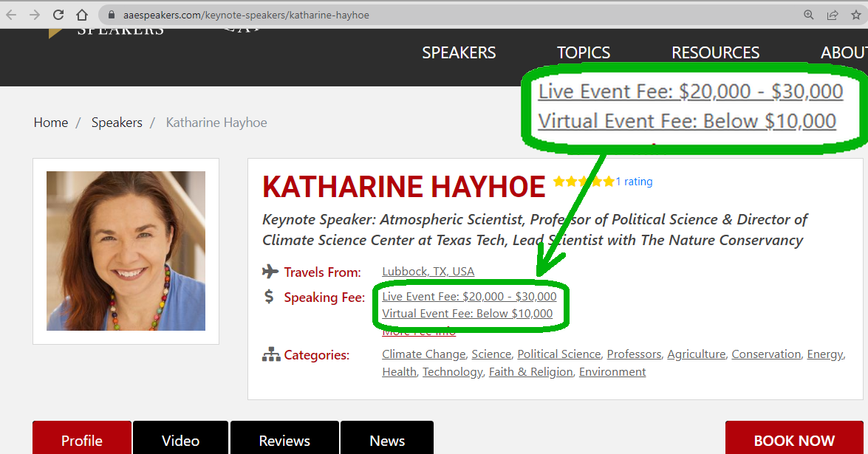Click the share page icon in address bar
The image size is (868, 454).
[833, 15]
